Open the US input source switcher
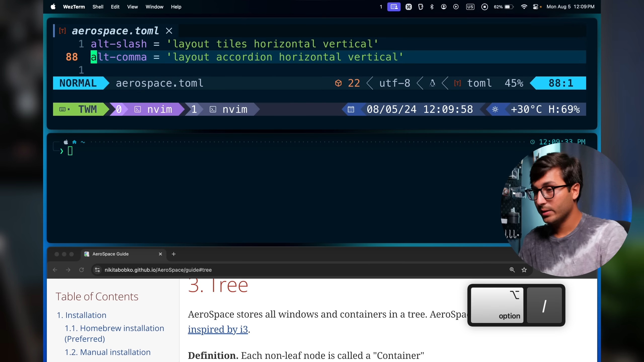This screenshot has height=362, width=644. pyautogui.click(x=470, y=7)
